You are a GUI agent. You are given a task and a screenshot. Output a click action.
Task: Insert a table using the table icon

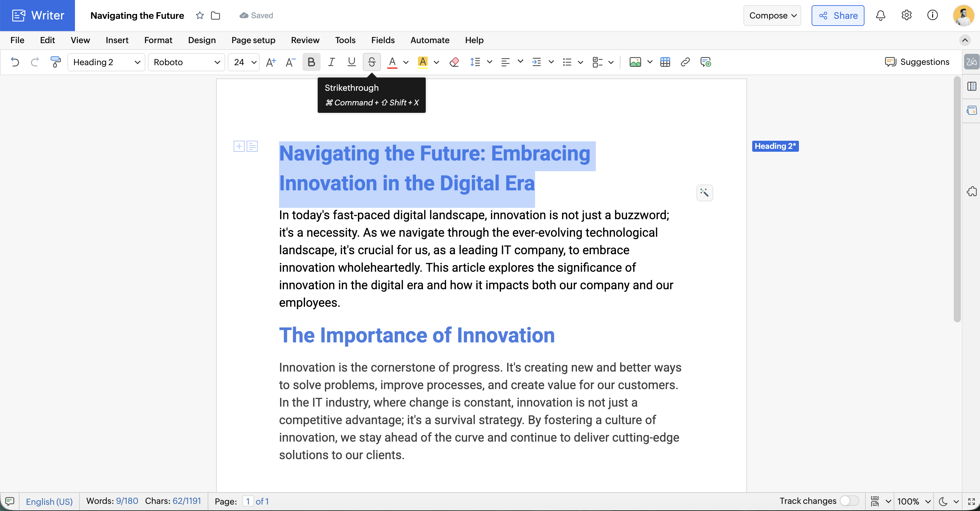point(665,62)
